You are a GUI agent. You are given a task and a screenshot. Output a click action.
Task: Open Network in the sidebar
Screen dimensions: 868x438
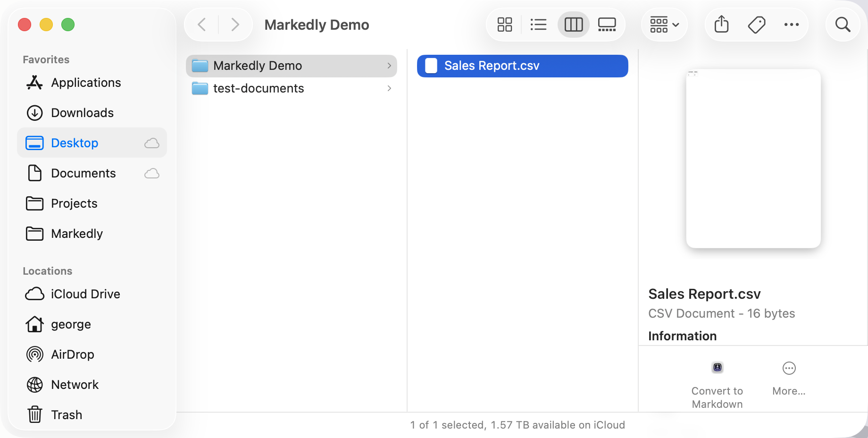click(x=92, y=385)
